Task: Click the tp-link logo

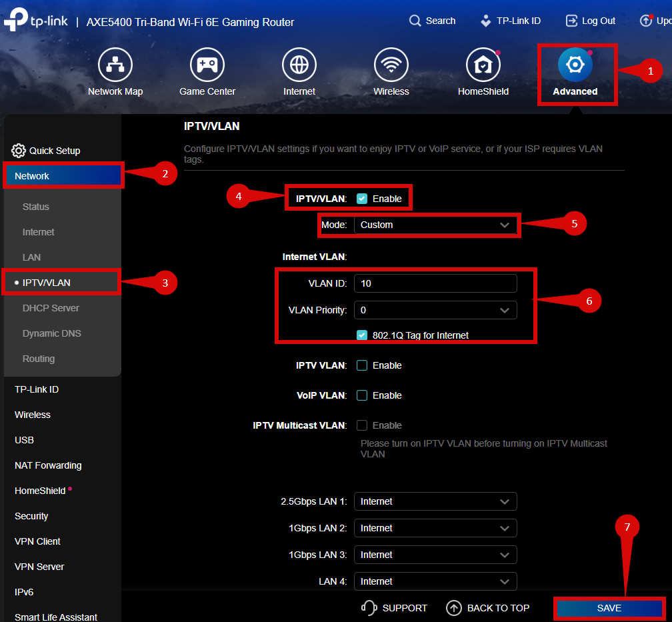Action: (36, 19)
